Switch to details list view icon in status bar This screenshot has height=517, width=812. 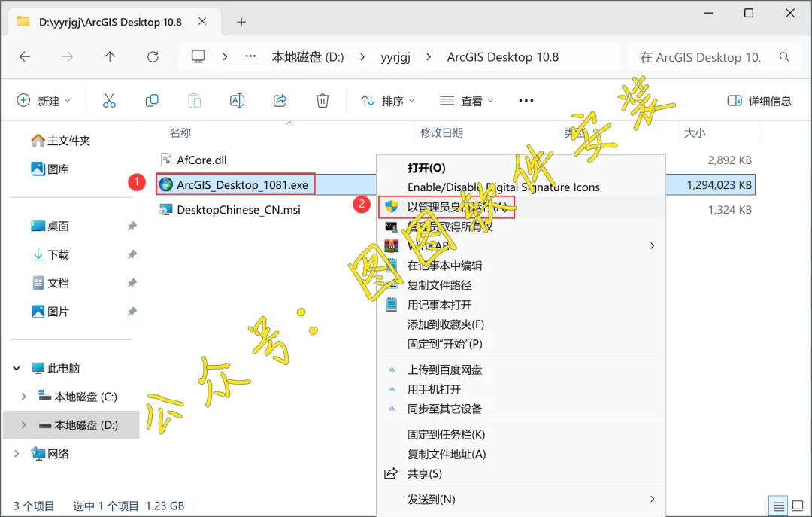point(779,506)
